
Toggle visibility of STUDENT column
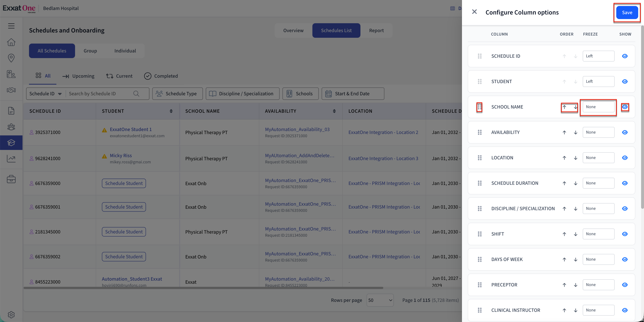click(624, 81)
